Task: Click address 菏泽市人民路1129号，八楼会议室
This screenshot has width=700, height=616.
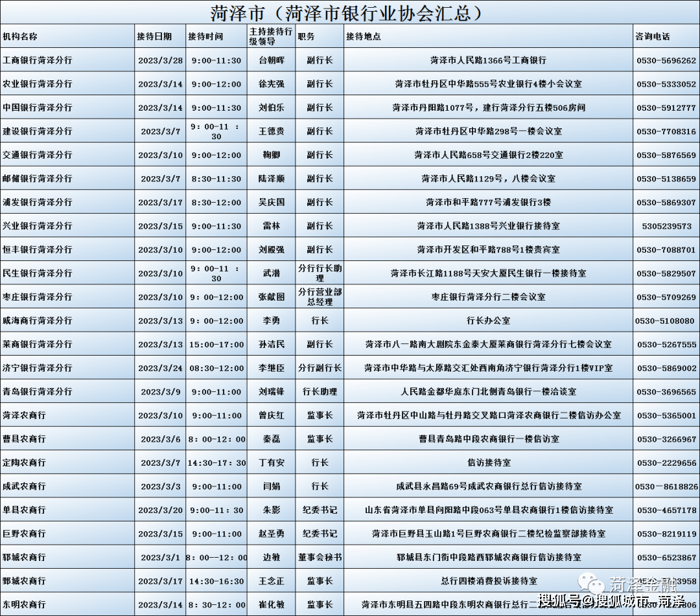Action: pyautogui.click(x=489, y=178)
